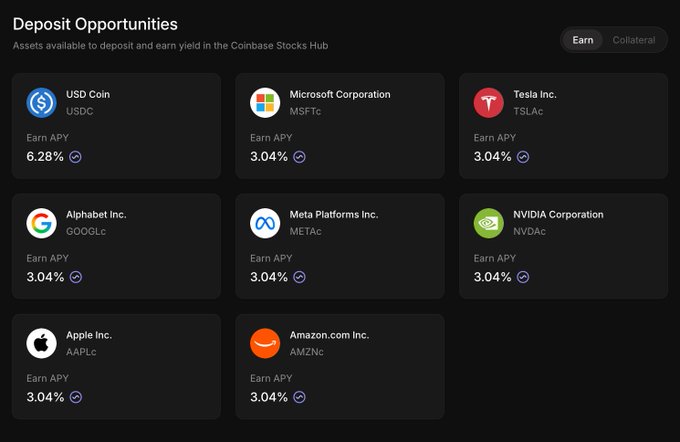Select the USD Coin name text
Image resolution: width=680 pixels, height=442 pixels.
(88, 94)
